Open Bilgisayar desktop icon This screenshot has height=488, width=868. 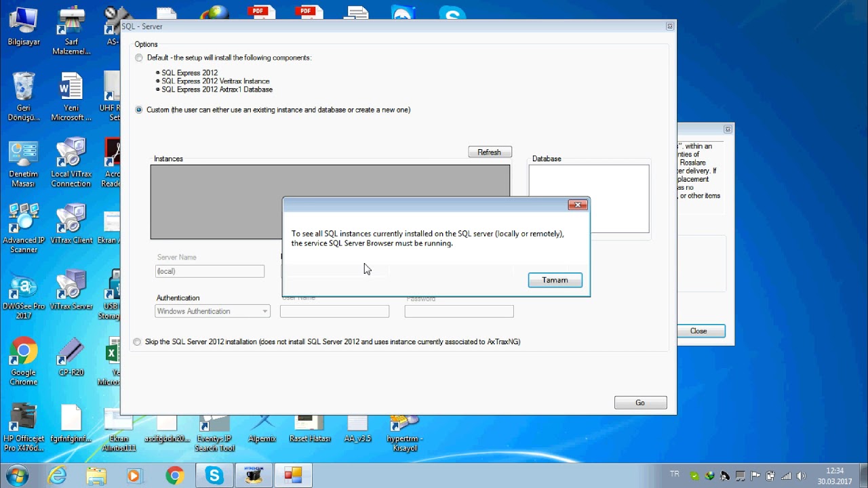click(24, 26)
